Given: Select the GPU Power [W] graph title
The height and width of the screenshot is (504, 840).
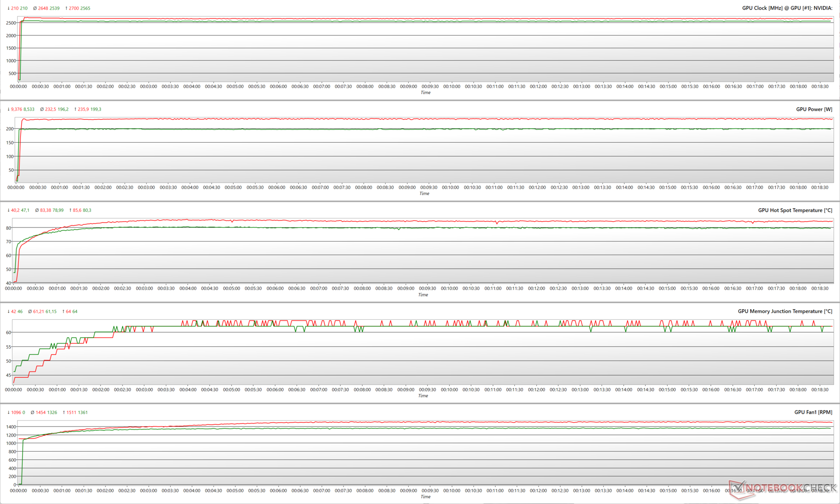Looking at the screenshot, I should [814, 109].
